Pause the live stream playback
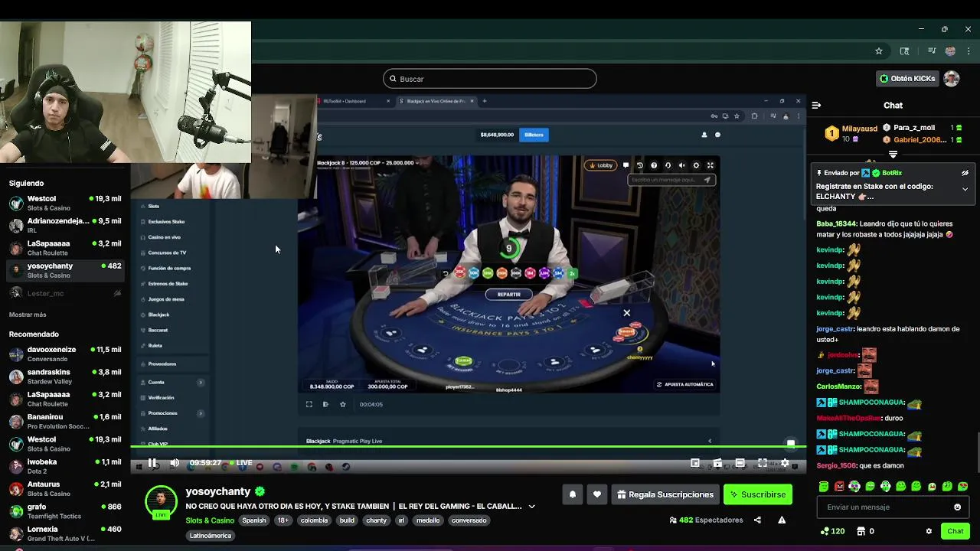 coord(152,462)
